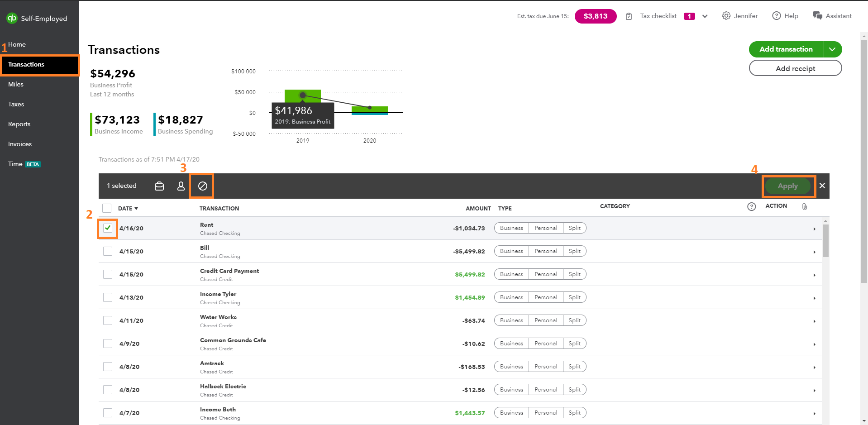The height and width of the screenshot is (425, 868).
Task: Click the Amtrack amount -$168.53
Action: [472, 367]
